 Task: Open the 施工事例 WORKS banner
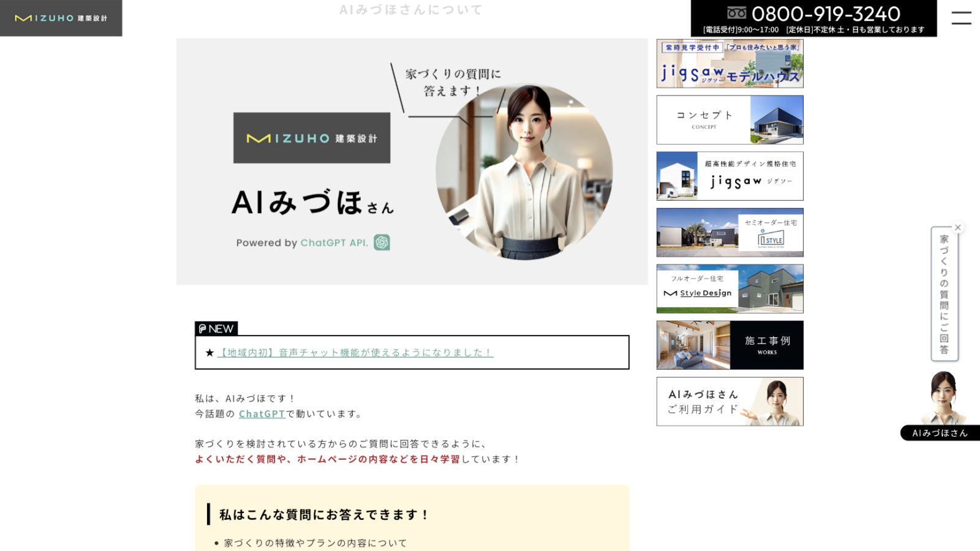pos(729,345)
